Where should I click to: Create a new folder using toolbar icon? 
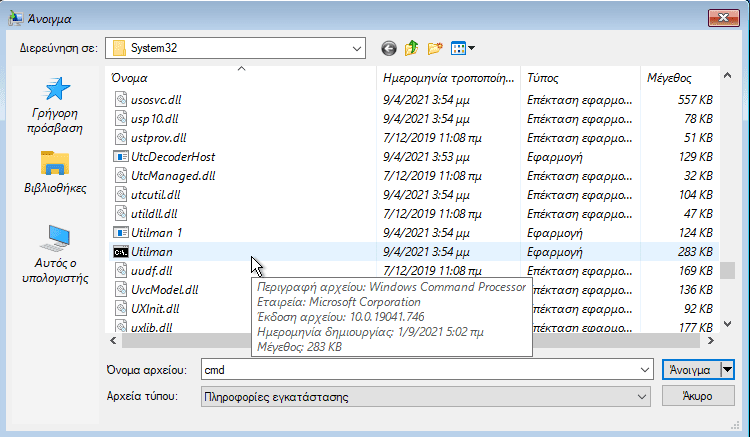pos(435,48)
